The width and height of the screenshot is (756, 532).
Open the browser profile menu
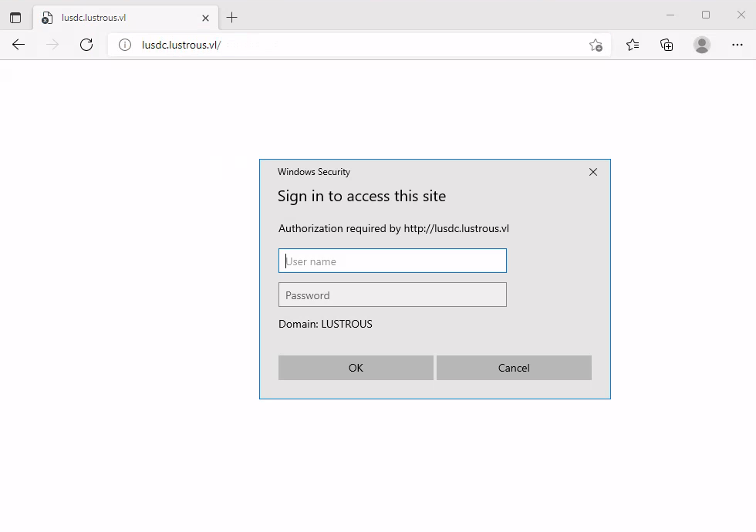[702, 45]
